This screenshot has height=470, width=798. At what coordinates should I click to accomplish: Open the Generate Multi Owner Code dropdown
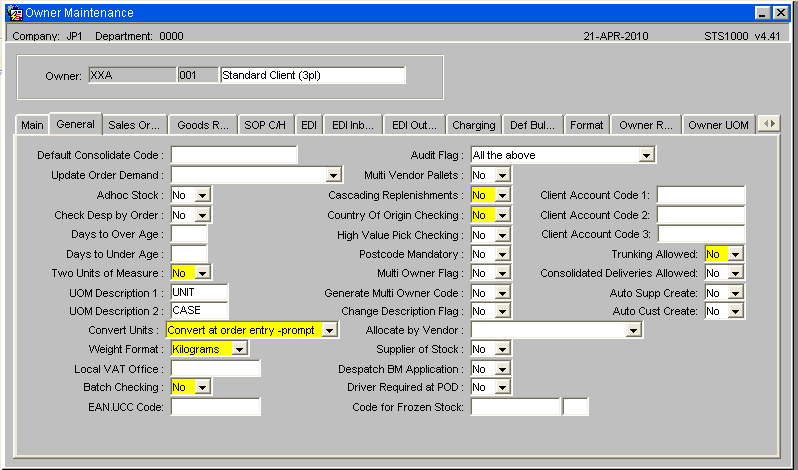[503, 293]
